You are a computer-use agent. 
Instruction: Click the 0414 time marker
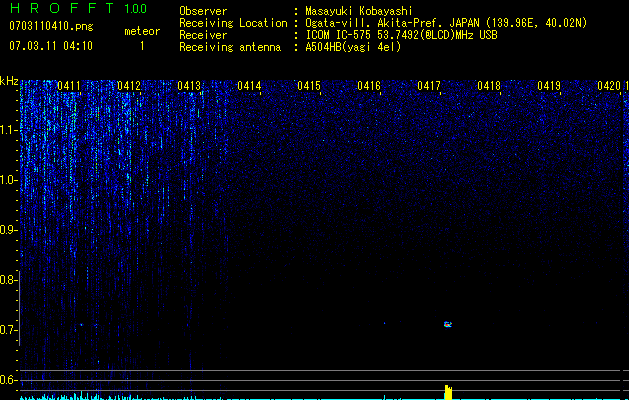[249, 86]
